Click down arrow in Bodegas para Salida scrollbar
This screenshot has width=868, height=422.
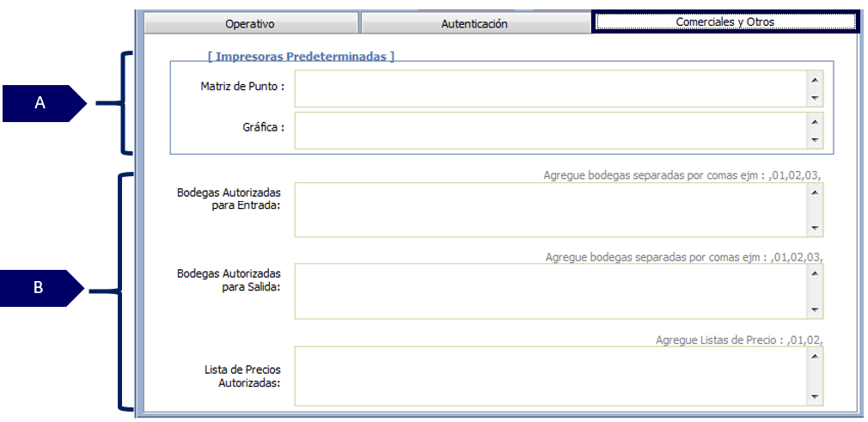coord(815,310)
